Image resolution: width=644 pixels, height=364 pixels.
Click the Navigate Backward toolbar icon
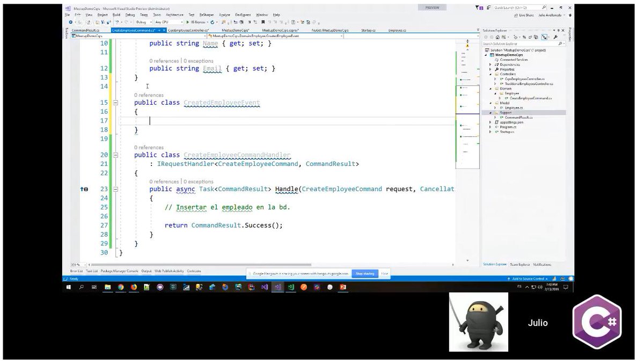(x=71, y=22)
